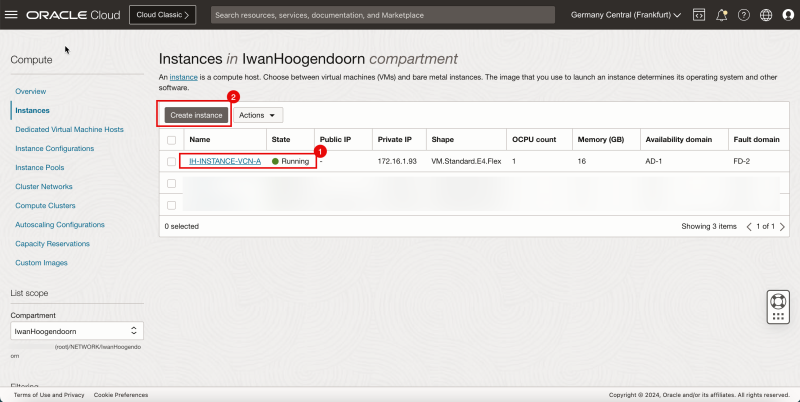Click the Create instance button
Viewport: 800px width, 402px height.
tap(195, 115)
